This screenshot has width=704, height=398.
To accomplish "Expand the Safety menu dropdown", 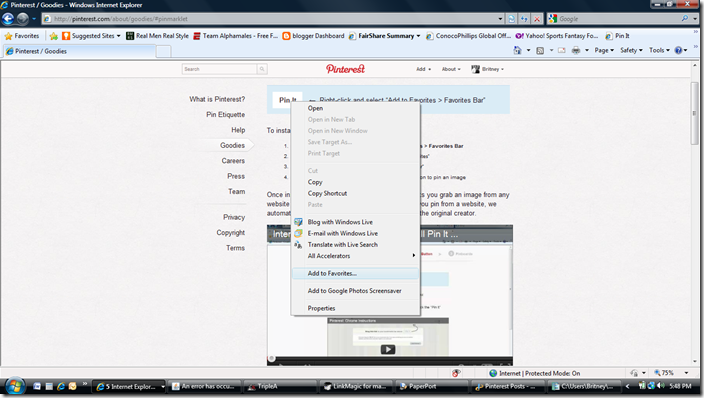I will (x=631, y=50).
